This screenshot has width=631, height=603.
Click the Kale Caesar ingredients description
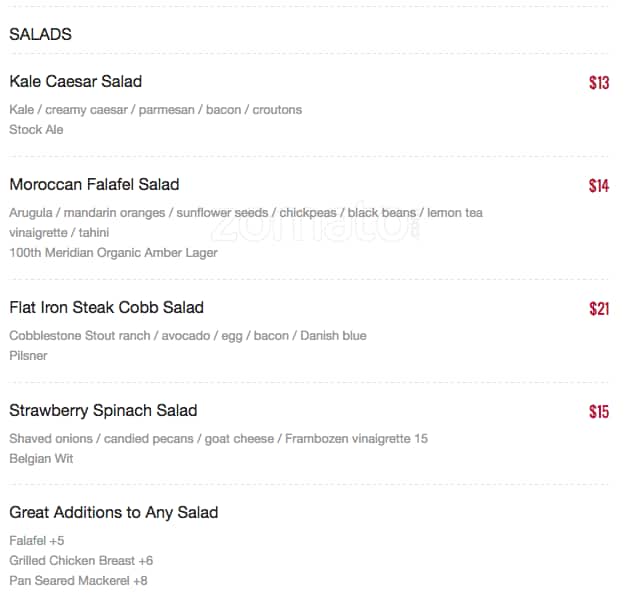tap(155, 109)
